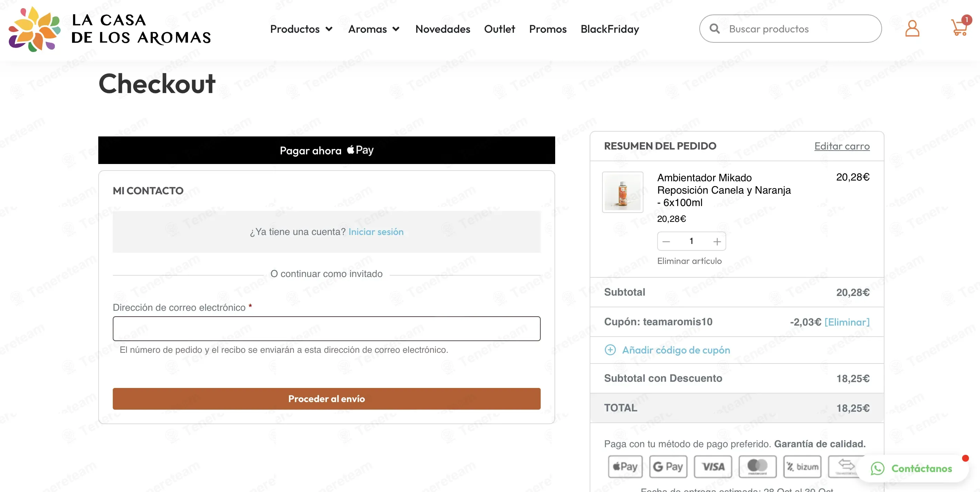The height and width of the screenshot is (492, 980).
Task: Click the Iniciar sesión link
Action: [376, 232]
